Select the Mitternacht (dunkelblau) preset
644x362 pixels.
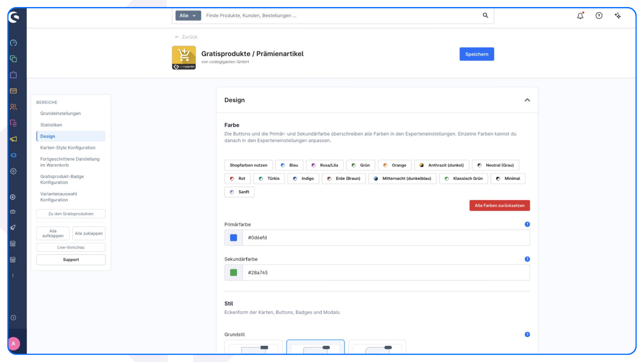[x=402, y=179]
